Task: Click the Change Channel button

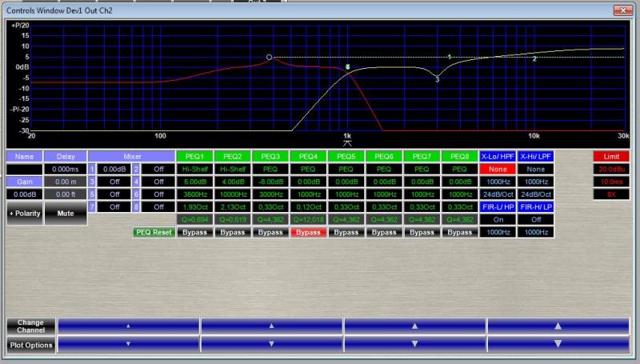Action: point(31,326)
